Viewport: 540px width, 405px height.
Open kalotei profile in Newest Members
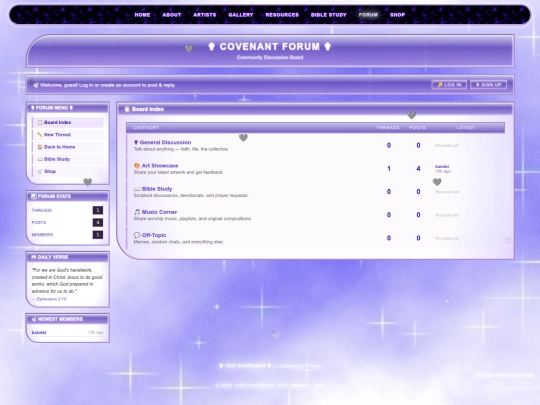tap(39, 332)
